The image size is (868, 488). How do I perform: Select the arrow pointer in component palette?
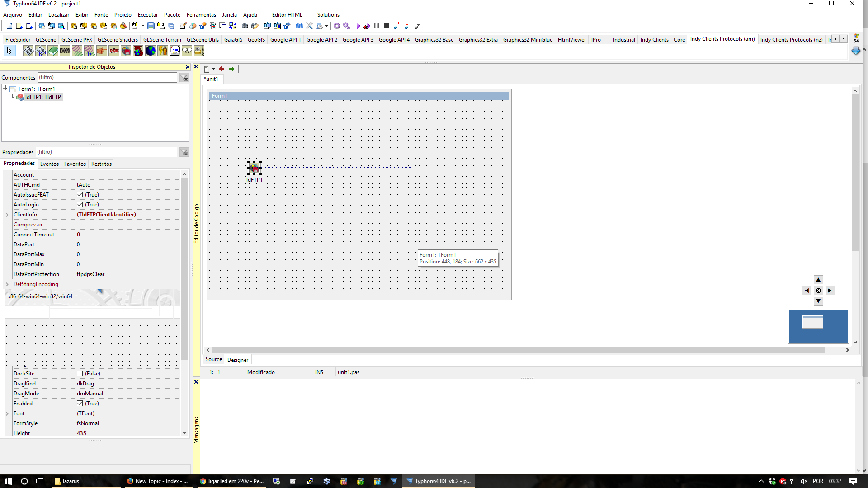coord(9,51)
